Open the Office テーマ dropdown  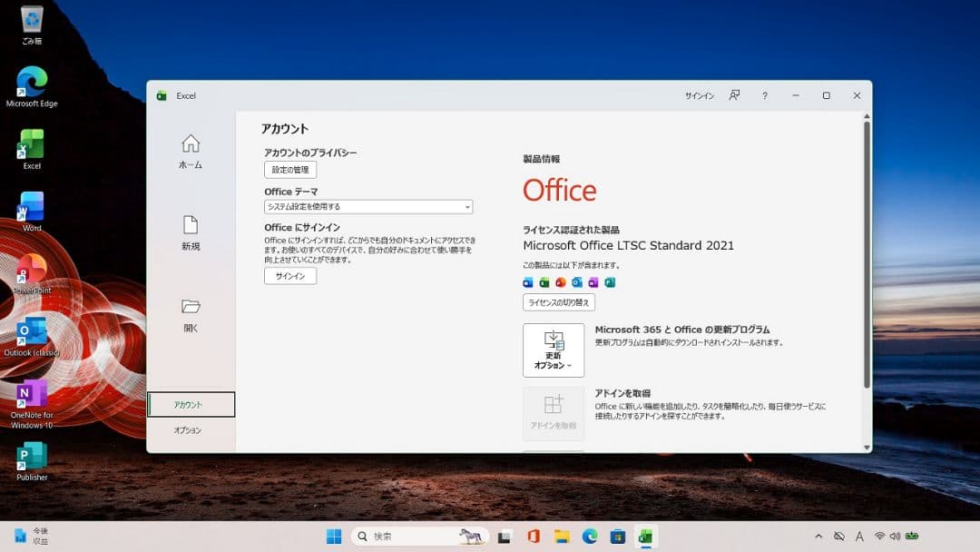pos(367,206)
